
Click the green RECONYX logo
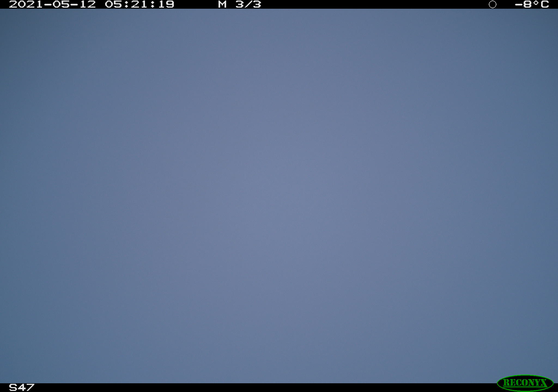tap(525, 383)
